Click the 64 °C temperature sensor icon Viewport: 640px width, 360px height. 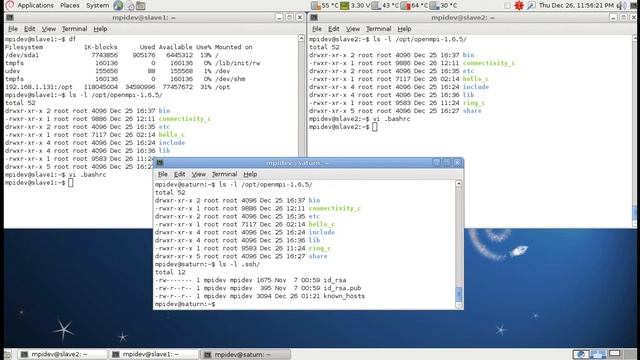405,5
